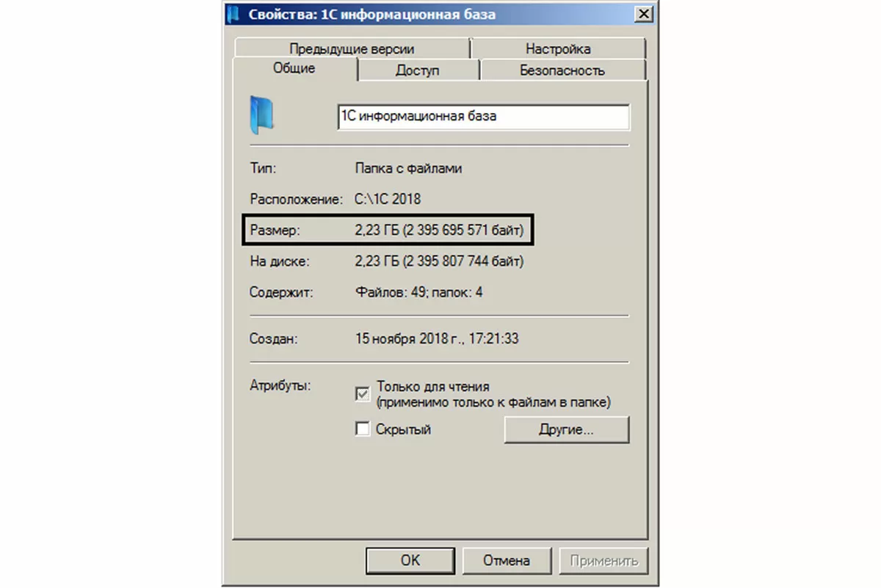Open the Настройка tab
Screen dimensions: 881x588
click(558, 49)
